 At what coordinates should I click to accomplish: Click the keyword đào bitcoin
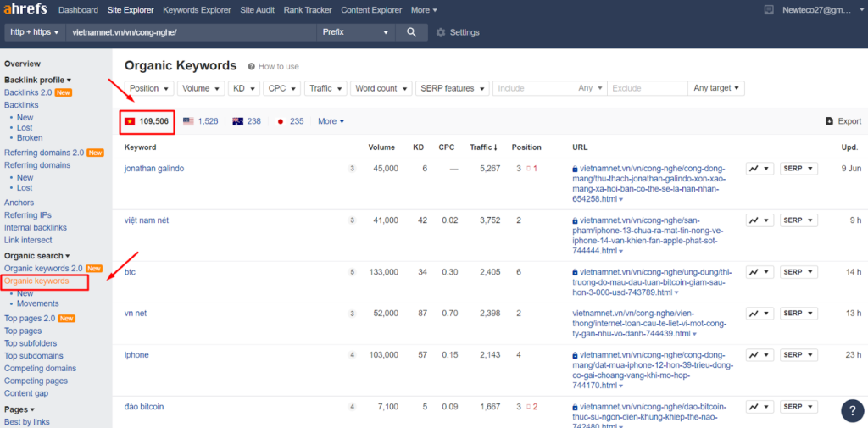144,407
